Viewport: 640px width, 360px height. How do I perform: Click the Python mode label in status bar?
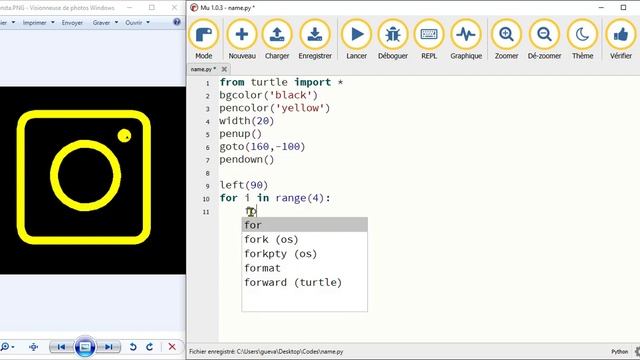pyautogui.click(x=619, y=351)
